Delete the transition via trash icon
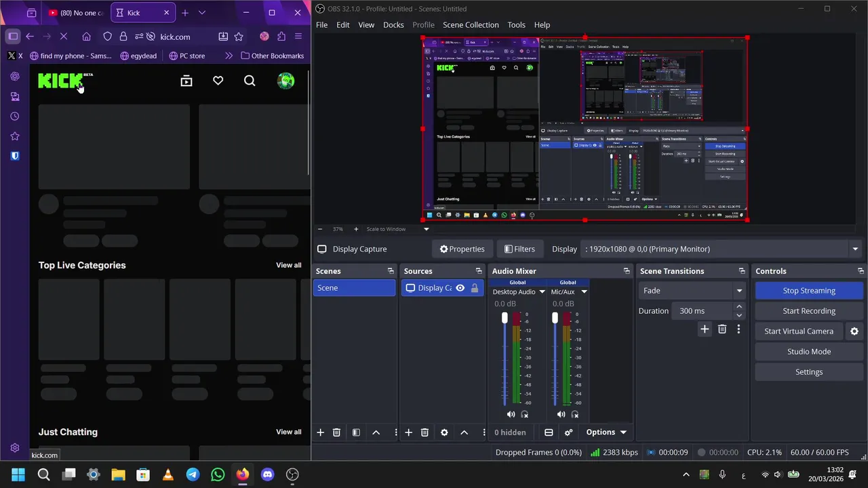868x488 pixels. (722, 329)
